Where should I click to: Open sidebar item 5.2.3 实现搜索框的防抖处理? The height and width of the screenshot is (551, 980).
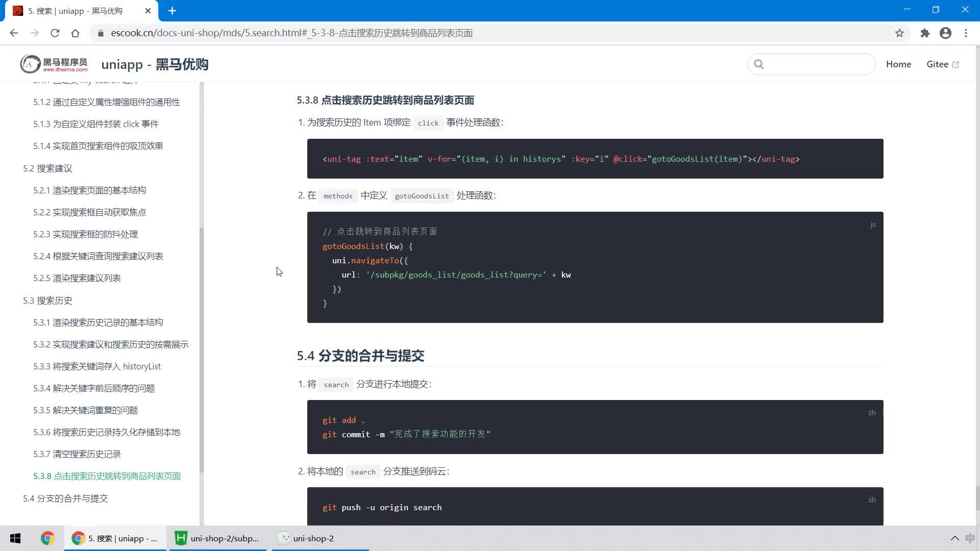point(85,234)
